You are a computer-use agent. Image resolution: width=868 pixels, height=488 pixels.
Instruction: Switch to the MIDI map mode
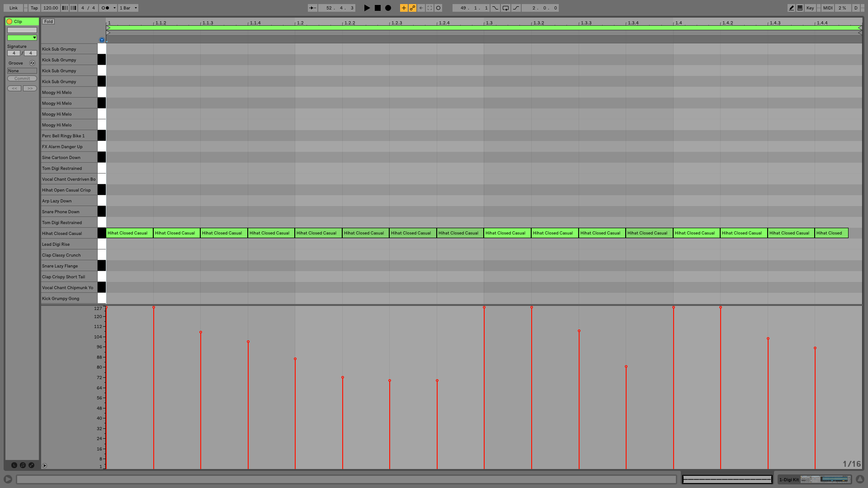[x=828, y=8]
